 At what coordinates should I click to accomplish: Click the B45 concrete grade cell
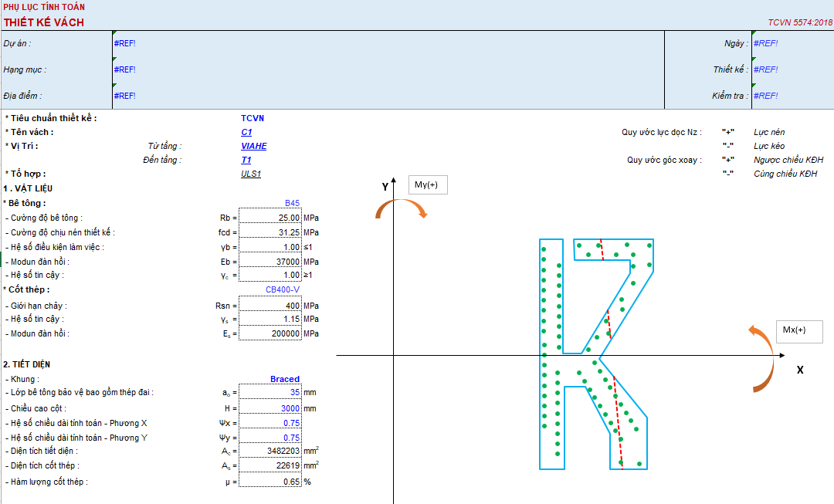click(x=292, y=203)
